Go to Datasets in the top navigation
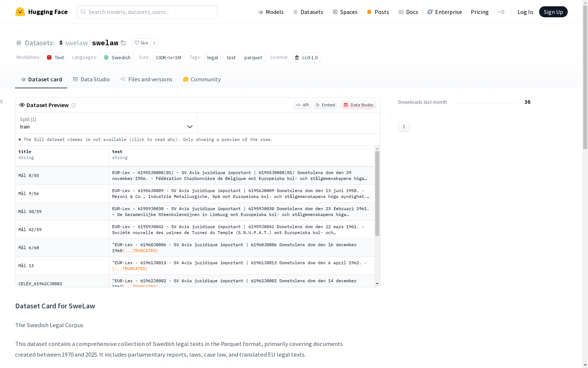The image size is (588, 368). (308, 12)
